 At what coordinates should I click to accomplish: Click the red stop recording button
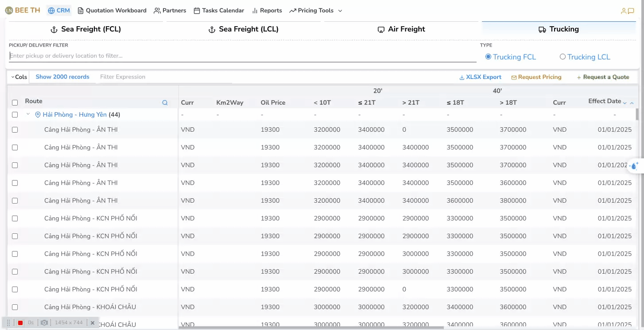[x=20, y=323]
